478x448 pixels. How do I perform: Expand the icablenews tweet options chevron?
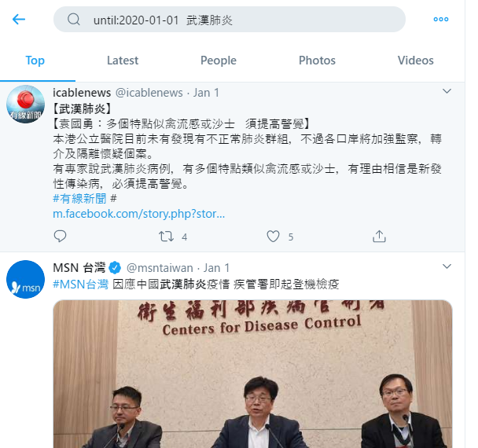(447, 91)
